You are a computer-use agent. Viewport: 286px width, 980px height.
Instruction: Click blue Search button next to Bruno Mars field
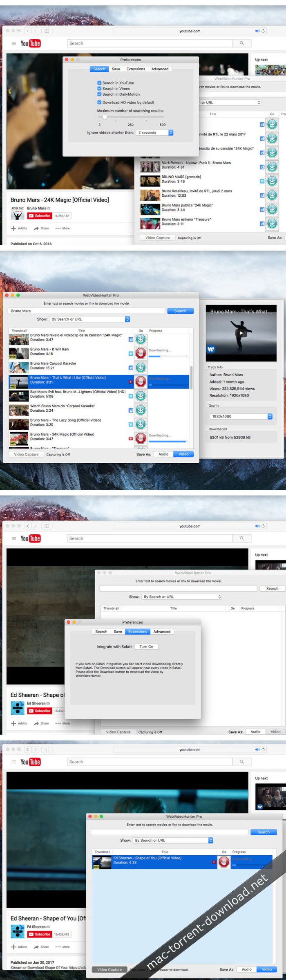coord(180,311)
